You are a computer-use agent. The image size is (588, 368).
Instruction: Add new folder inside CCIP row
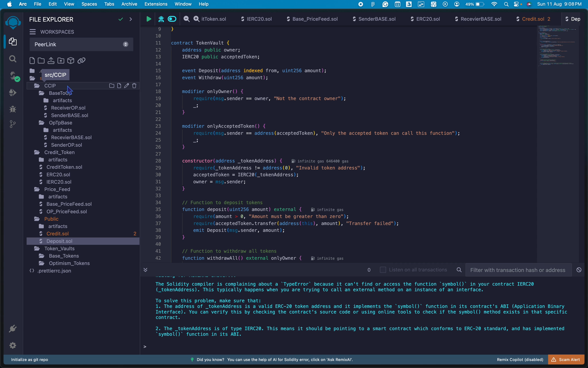click(112, 86)
